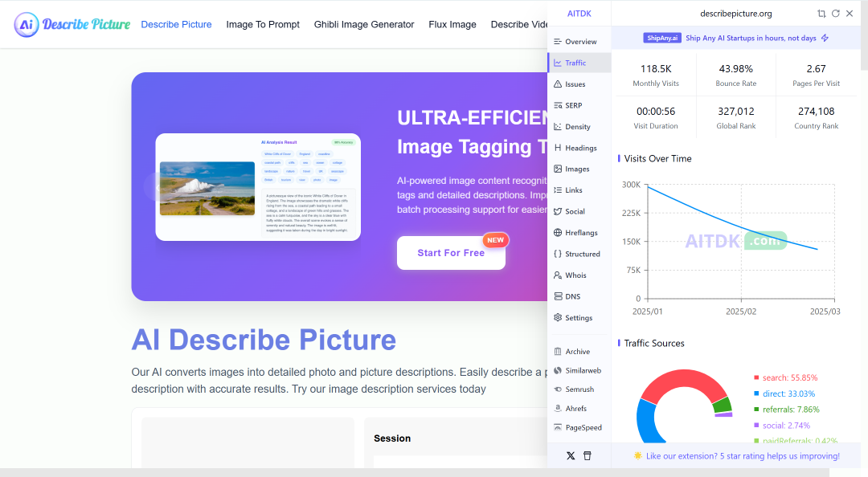Image resolution: width=868 pixels, height=477 pixels.
Task: Click the crop/screenshot icon in panel header
Action: pos(821,14)
